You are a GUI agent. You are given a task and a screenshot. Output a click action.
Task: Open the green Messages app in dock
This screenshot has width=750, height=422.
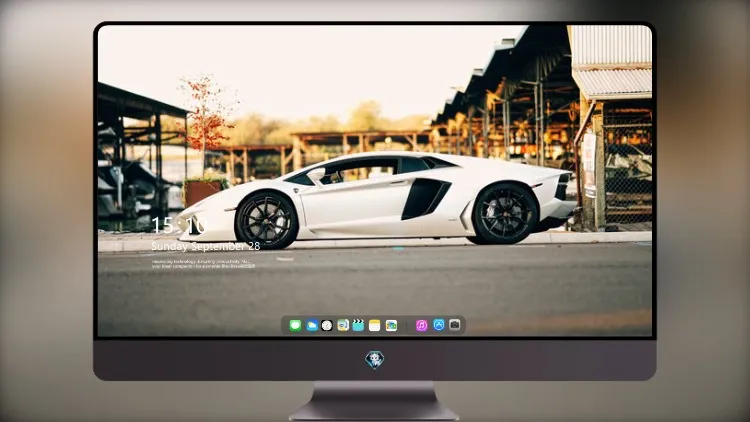[296, 325]
